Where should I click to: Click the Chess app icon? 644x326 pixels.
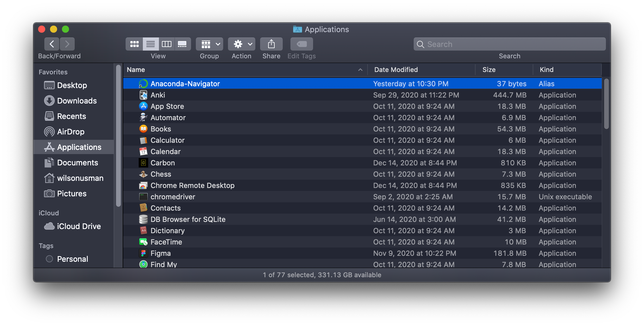(143, 174)
